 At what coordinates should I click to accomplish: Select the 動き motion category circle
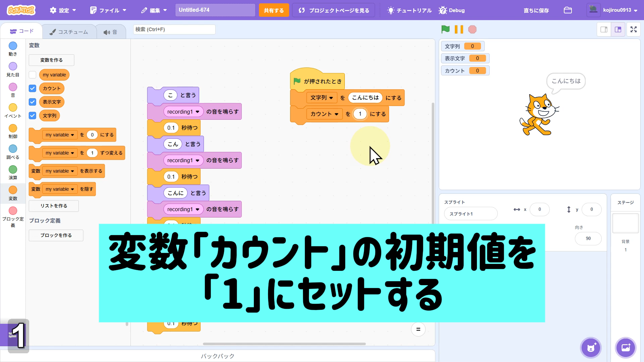coord(13,46)
